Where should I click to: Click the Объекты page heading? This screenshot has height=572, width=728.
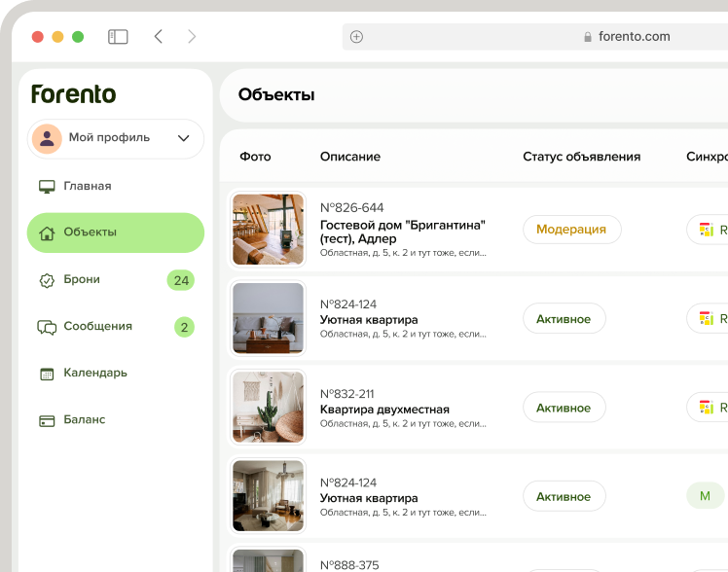pos(276,94)
